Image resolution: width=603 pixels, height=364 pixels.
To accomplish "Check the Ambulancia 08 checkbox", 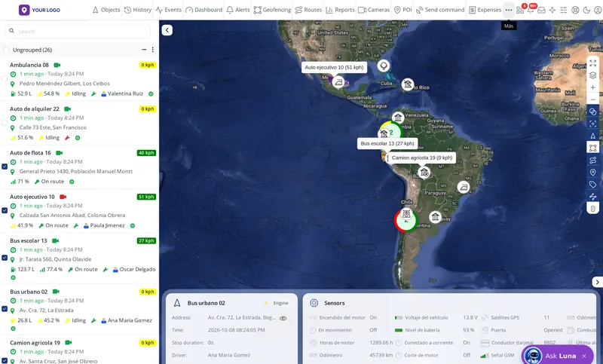I will pyautogui.click(x=5, y=79).
